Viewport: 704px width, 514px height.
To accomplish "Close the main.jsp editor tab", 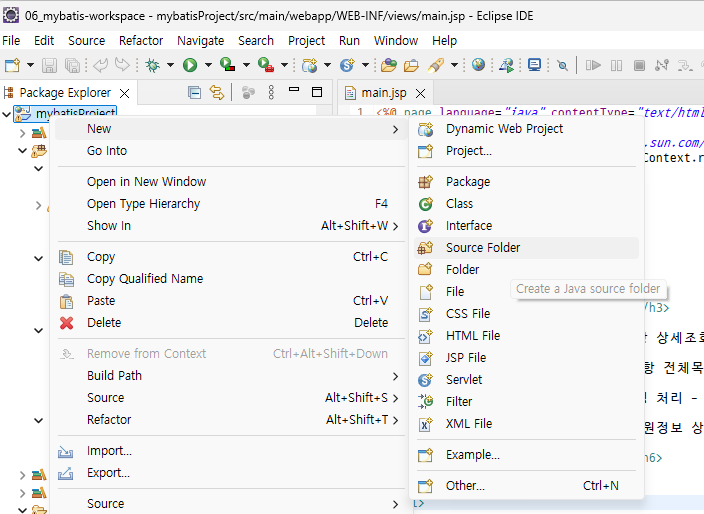I will point(421,93).
